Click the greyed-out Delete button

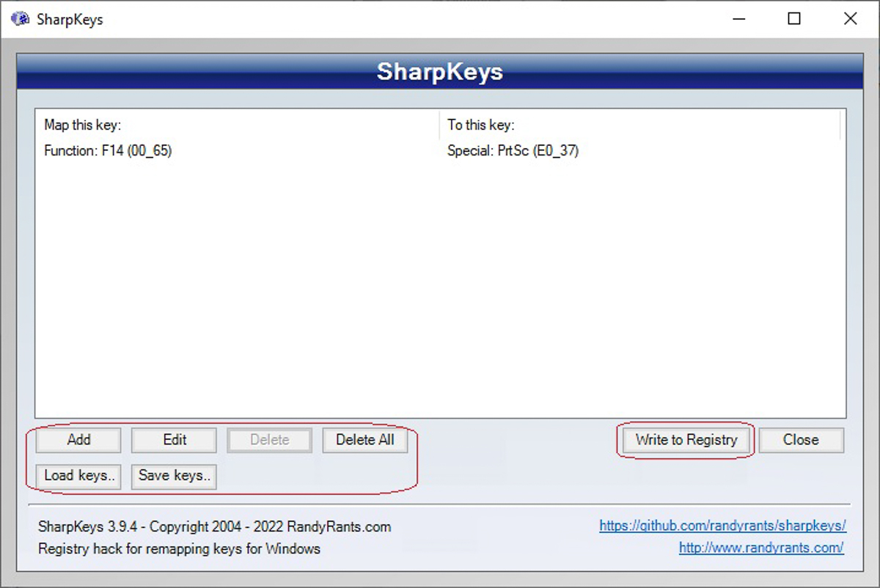[270, 440]
